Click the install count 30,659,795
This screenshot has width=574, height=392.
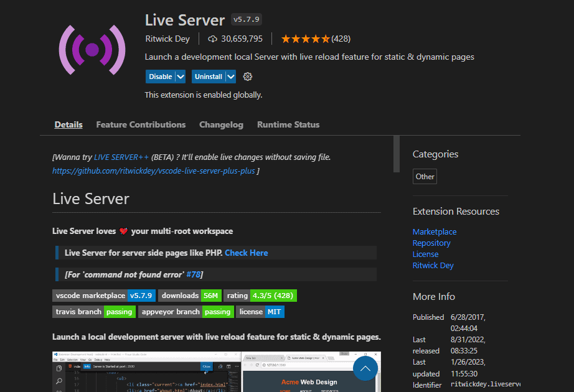242,39
